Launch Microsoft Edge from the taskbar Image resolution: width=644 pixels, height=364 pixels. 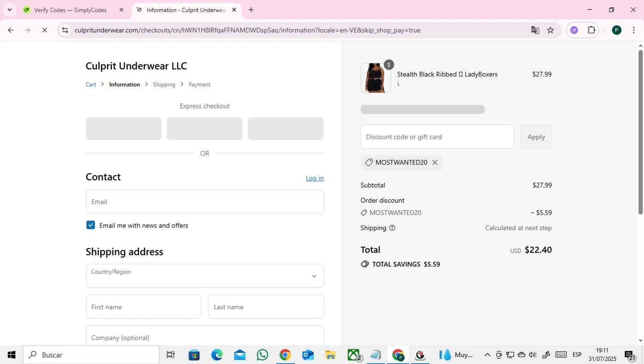tap(217, 355)
